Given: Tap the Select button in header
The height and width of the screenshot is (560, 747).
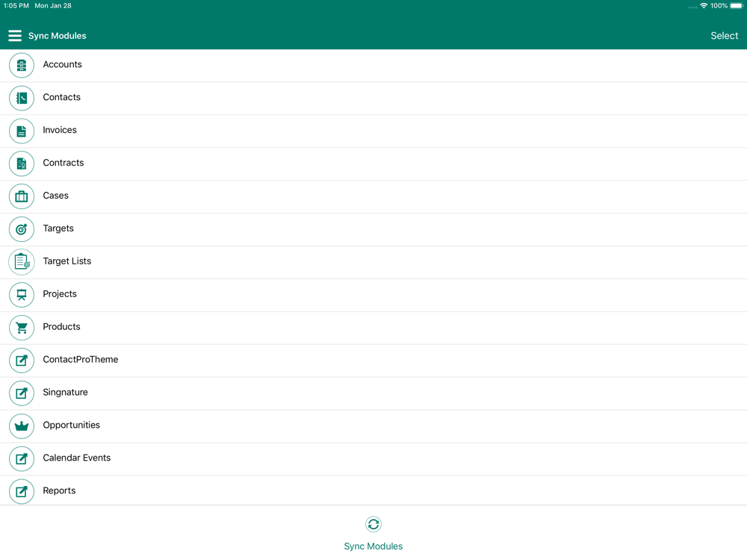Looking at the screenshot, I should (x=724, y=36).
